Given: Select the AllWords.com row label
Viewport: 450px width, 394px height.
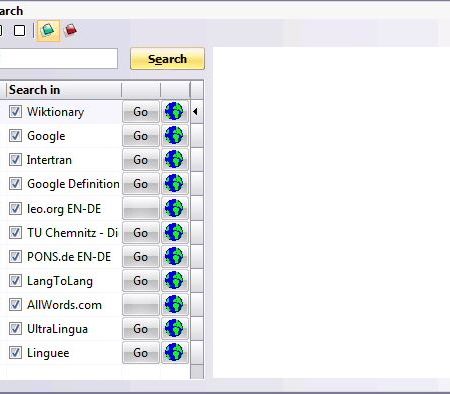Looking at the screenshot, I should (x=64, y=305).
